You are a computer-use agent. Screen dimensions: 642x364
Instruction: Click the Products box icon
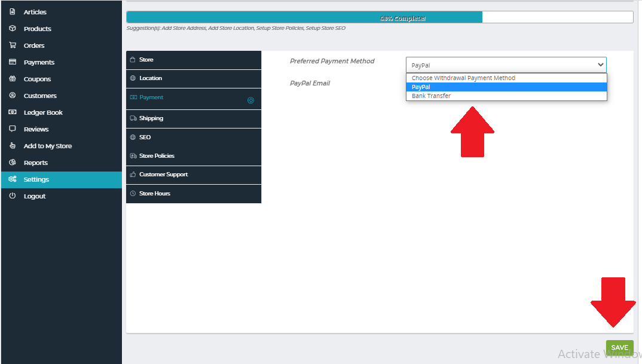click(12, 29)
